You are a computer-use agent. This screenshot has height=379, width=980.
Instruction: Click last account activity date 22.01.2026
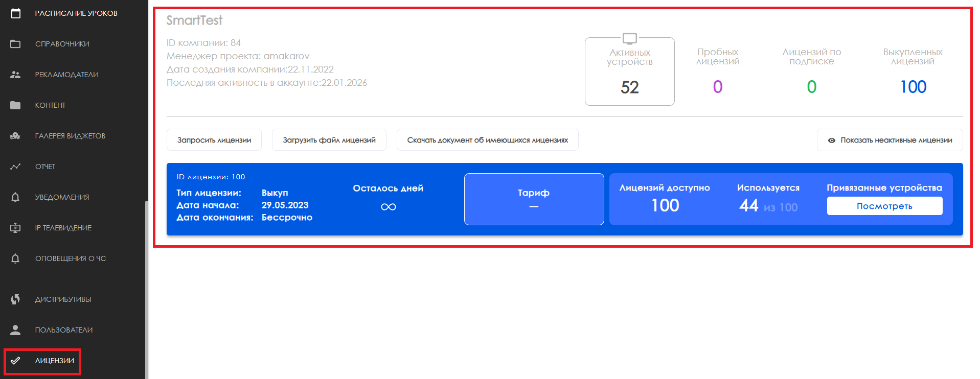click(344, 83)
